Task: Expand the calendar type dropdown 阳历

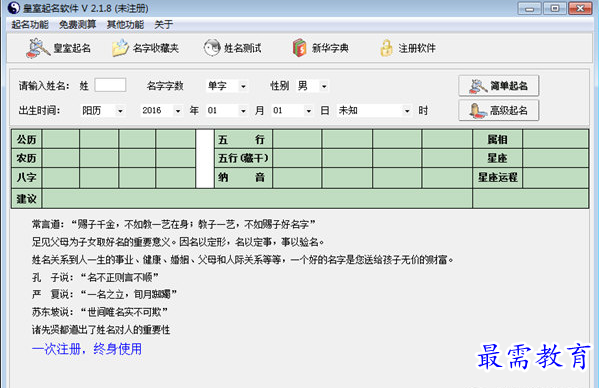Action: click(x=120, y=111)
